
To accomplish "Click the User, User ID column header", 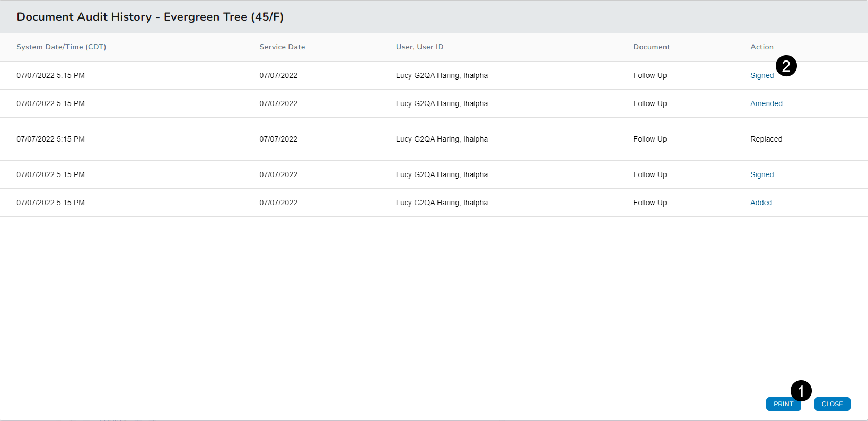I will point(419,47).
